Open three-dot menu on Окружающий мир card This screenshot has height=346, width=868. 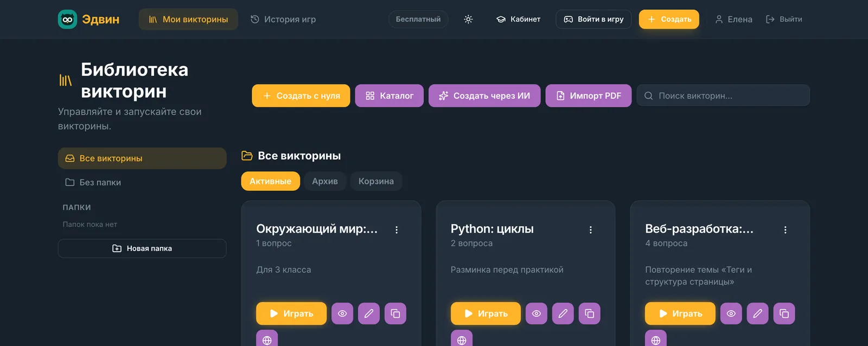(397, 230)
